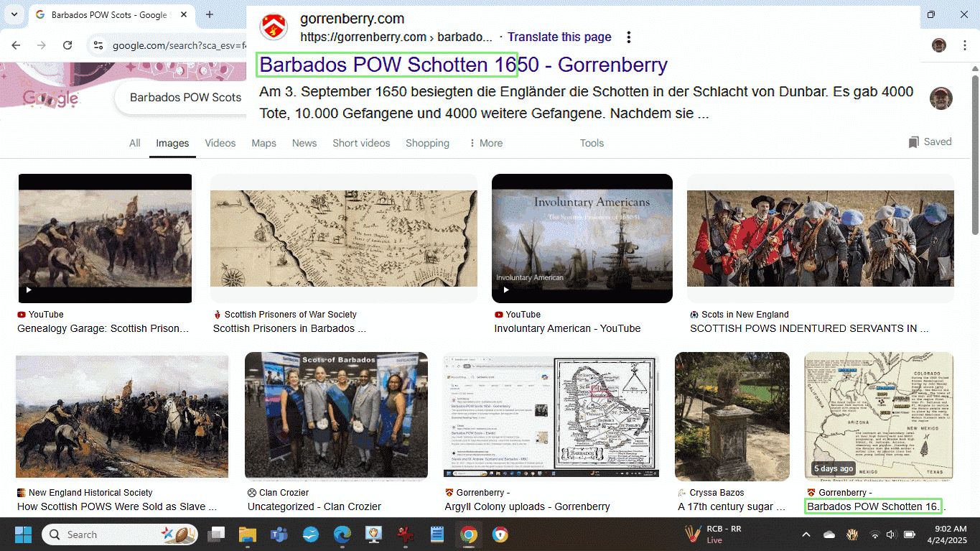Image resolution: width=980 pixels, height=551 pixels.
Task: Click the taskbar Search box
Action: (x=121, y=534)
